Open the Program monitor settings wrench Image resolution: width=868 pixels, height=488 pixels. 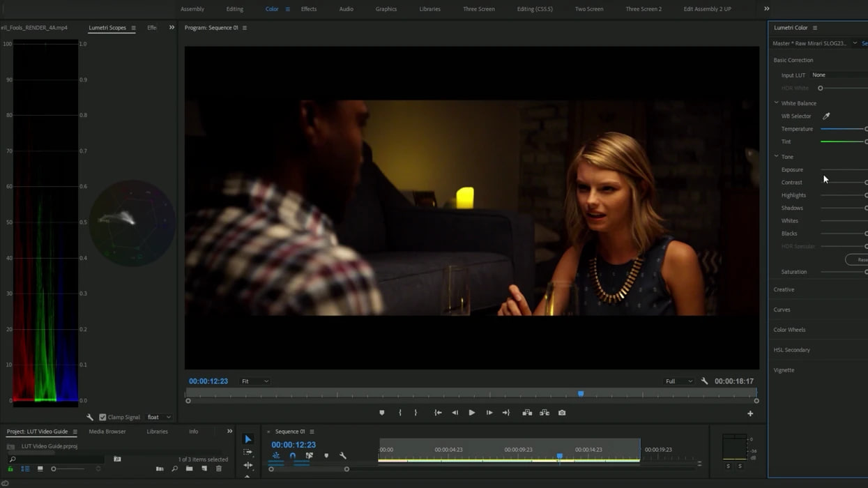coord(705,381)
